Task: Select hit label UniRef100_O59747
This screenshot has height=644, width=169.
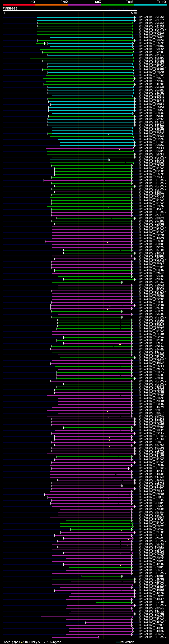Action: [152, 616]
